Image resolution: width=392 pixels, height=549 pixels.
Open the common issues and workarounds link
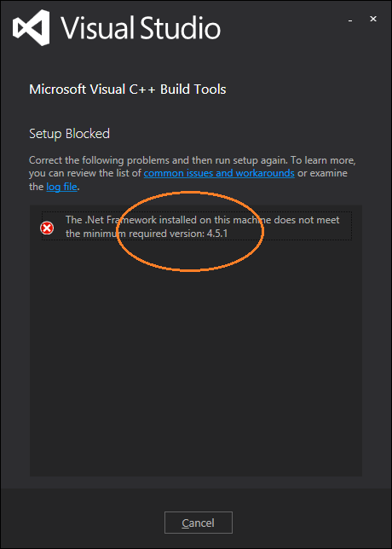click(x=219, y=173)
